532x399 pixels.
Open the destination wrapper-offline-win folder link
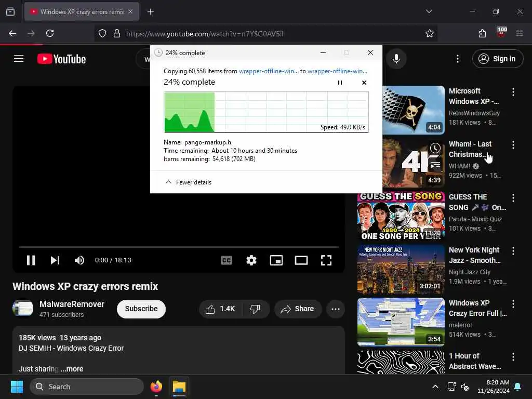pyautogui.click(x=337, y=71)
